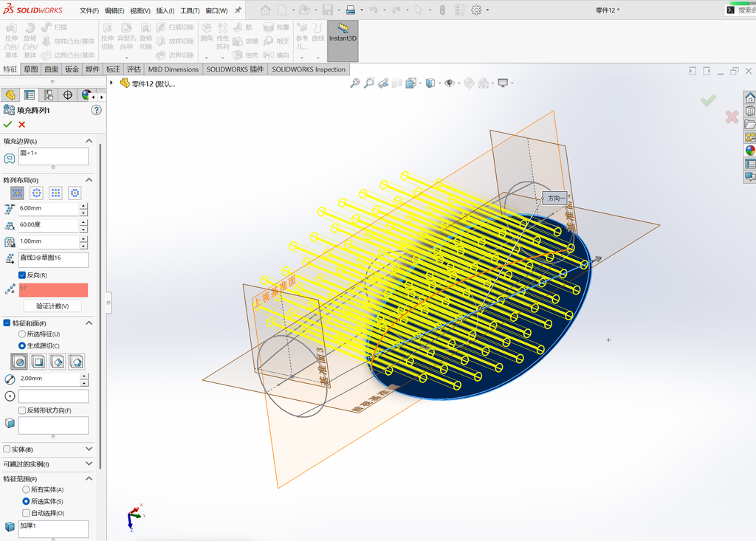The image size is (756, 541).
Task: Click the Zoom to Area icon
Action: pos(369,83)
